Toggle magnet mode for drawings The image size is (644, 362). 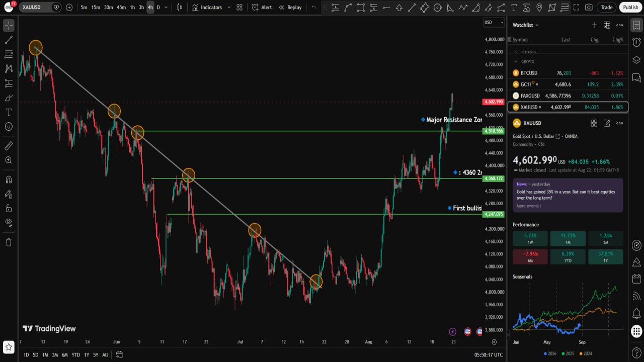(x=9, y=179)
